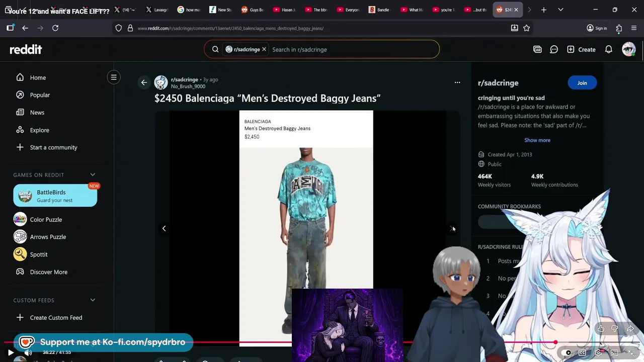Click the browser Sign in button
The image size is (644, 362).
[x=597, y=28]
